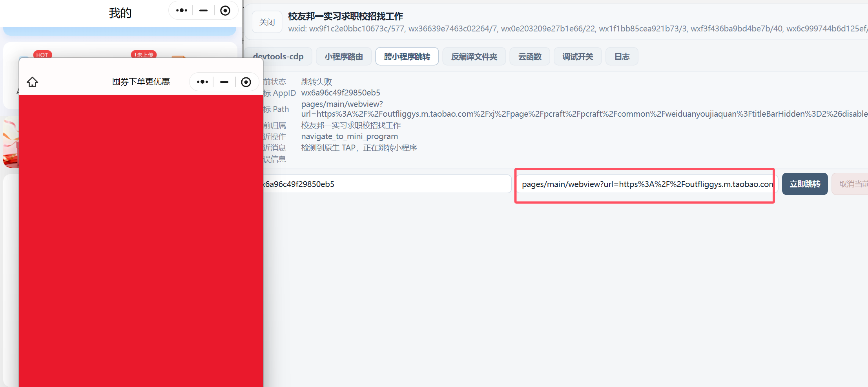
Task: Click the red page body in 囤券下单更优惠 window
Action: (141, 240)
